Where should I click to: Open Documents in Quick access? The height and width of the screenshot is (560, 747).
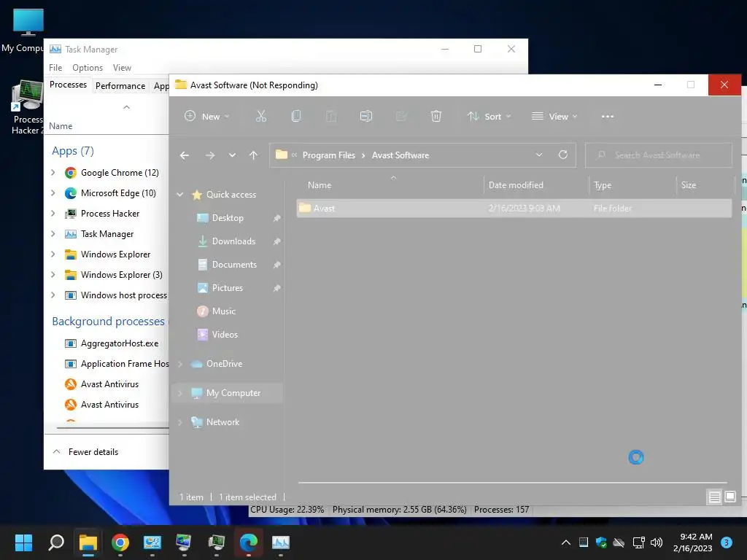tap(234, 264)
